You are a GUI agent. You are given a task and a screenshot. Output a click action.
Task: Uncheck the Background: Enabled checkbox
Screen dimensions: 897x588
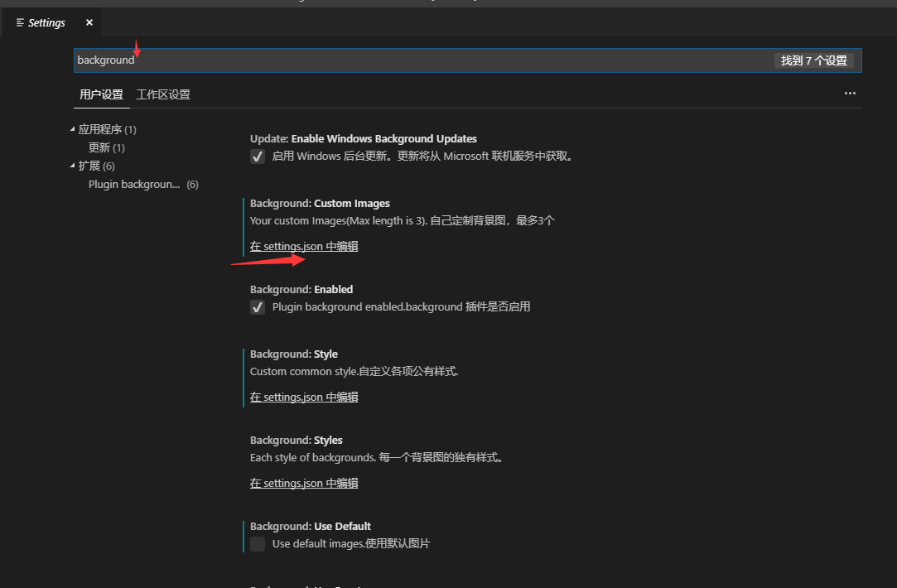click(x=257, y=306)
